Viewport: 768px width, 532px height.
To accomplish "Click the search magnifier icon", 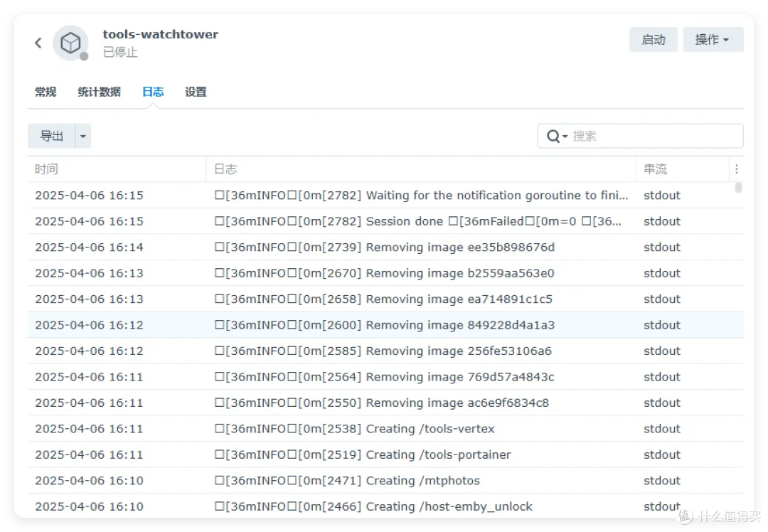I will coord(553,136).
